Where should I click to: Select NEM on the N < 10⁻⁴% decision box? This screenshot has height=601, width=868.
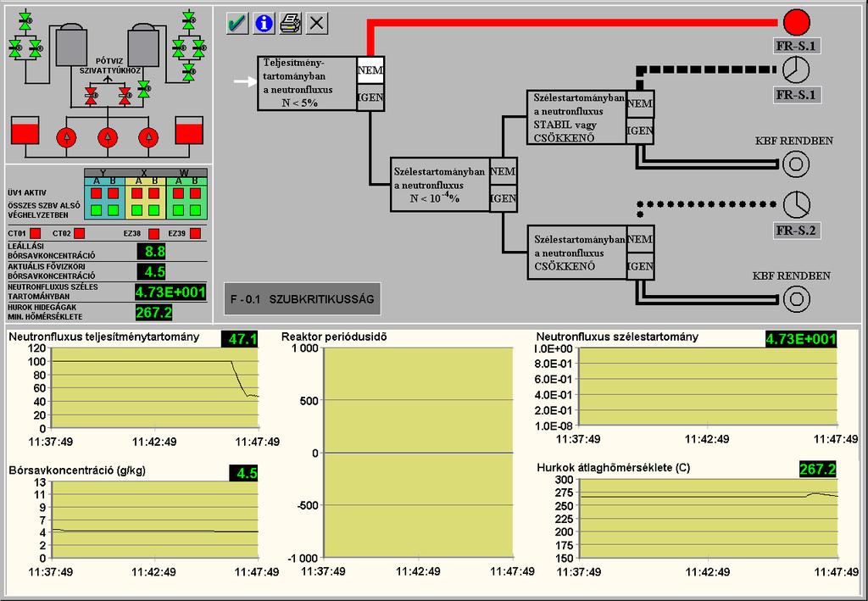point(504,171)
